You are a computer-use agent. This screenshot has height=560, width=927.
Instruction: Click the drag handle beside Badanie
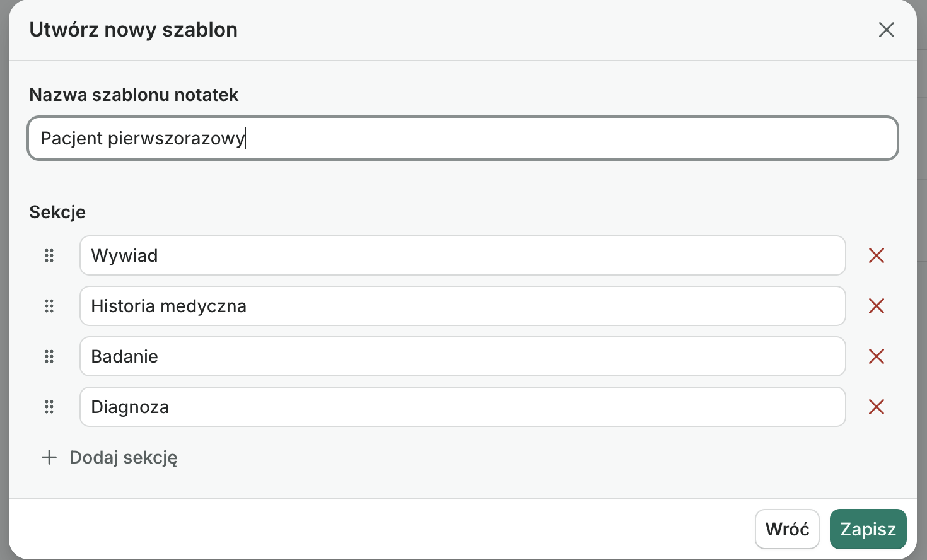(x=49, y=356)
